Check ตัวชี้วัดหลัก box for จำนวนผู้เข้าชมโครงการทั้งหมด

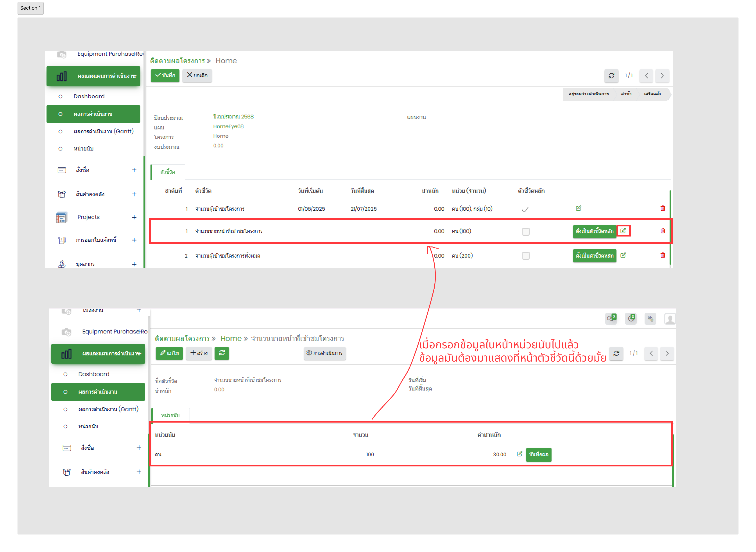525,256
